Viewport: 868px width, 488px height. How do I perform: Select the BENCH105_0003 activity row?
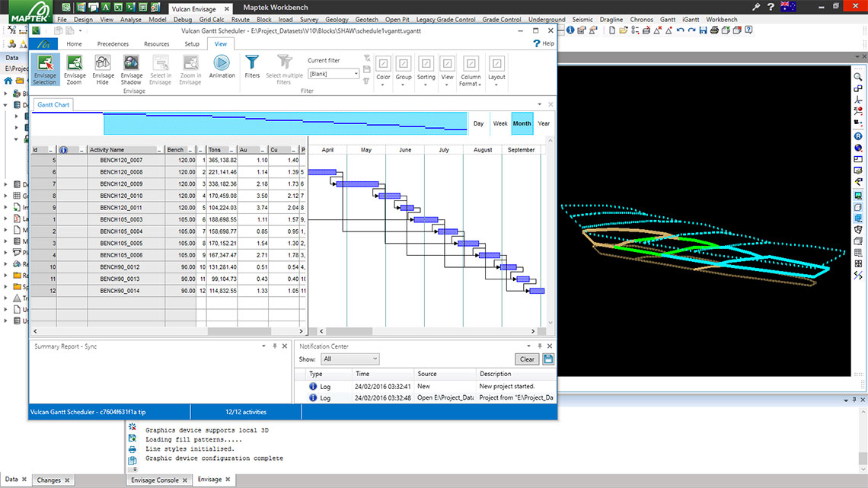click(x=169, y=220)
